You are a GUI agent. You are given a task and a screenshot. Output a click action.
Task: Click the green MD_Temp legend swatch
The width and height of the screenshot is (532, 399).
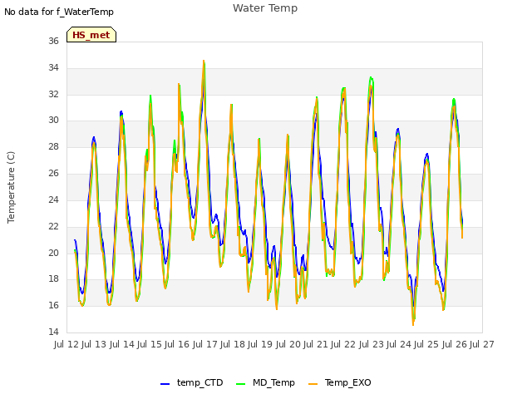pos(240,384)
